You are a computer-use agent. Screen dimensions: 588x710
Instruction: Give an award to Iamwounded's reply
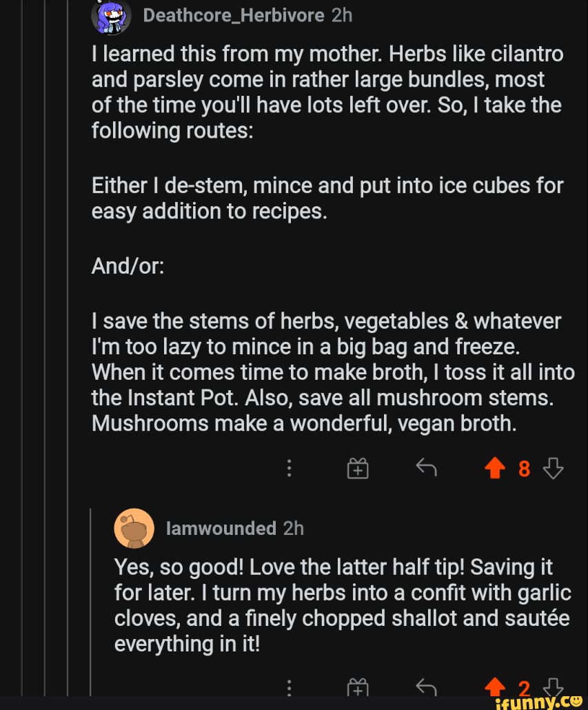(x=358, y=687)
